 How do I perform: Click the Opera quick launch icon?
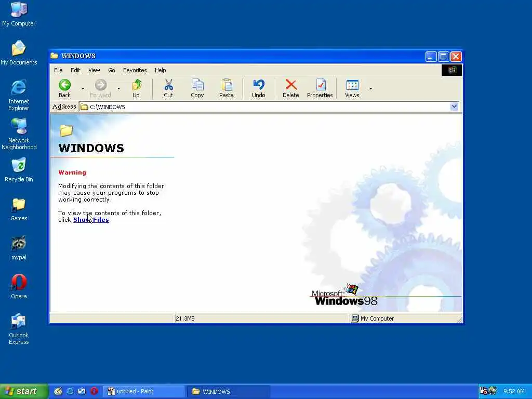(x=95, y=391)
